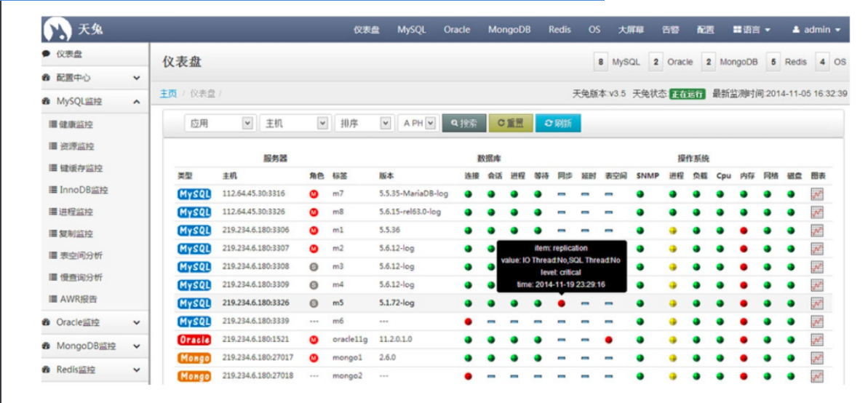Viewport: 868px width, 403px height.
Task: Open chart icon for row m5
Action: (x=816, y=303)
